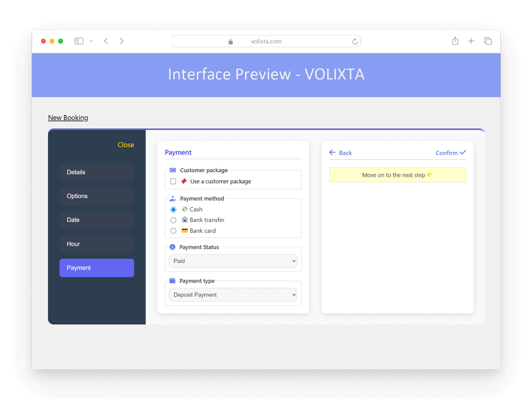The height and width of the screenshot is (399, 532).
Task: Enable Use a customer package checkbox
Action: click(173, 181)
